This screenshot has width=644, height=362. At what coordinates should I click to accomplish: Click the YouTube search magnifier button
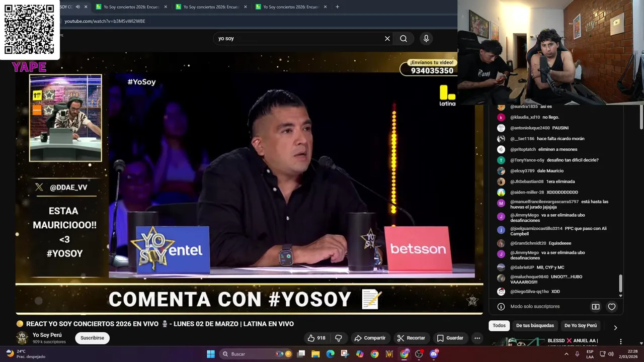tap(404, 39)
